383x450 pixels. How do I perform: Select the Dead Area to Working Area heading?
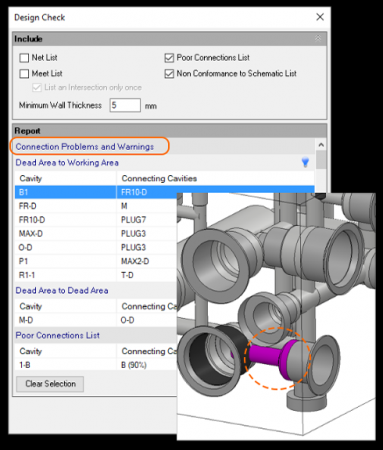coord(67,163)
